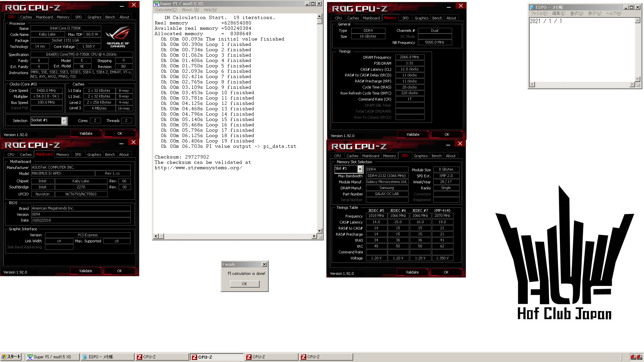This screenshot has width=644, height=362.
Task: Open the Start button on the taskbar
Action: tap(11, 357)
